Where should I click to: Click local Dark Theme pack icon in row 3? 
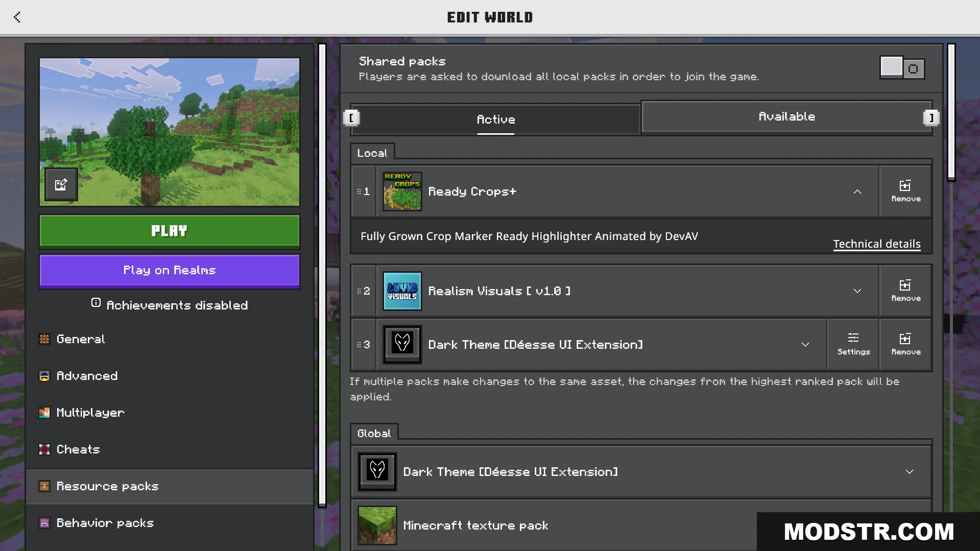402,345
